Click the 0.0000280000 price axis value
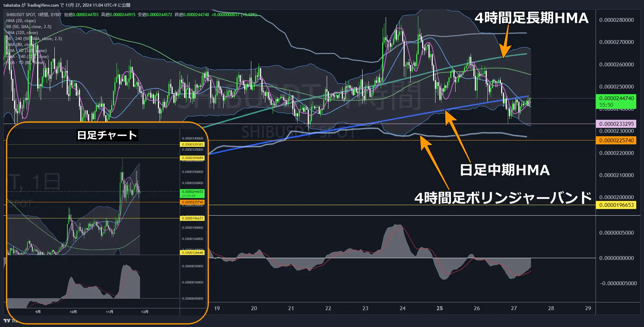 pos(617,20)
